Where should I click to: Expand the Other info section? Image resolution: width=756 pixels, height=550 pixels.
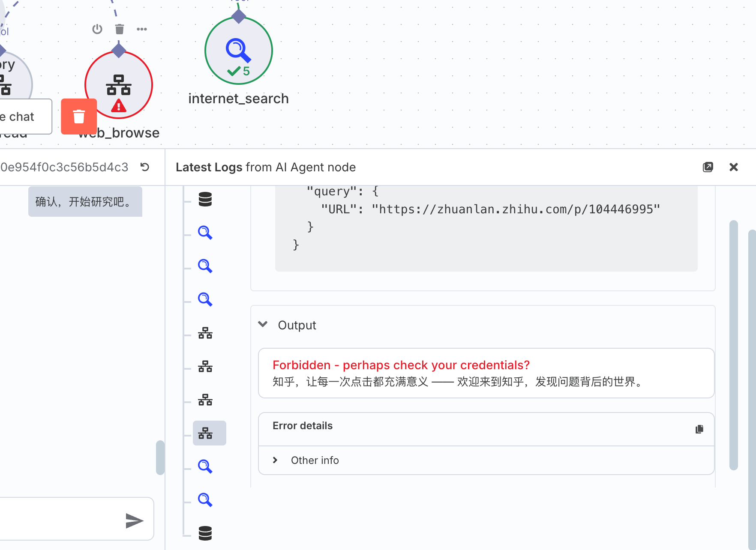(x=276, y=460)
